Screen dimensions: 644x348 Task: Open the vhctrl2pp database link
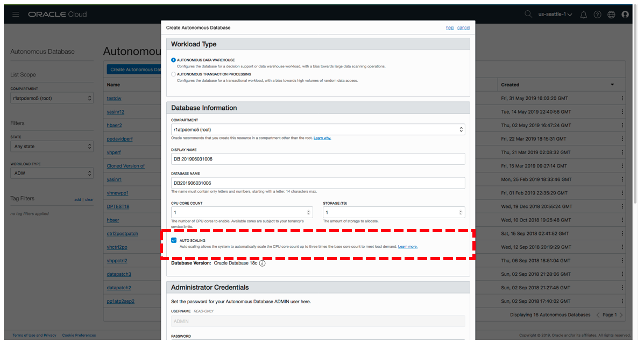[x=117, y=247]
